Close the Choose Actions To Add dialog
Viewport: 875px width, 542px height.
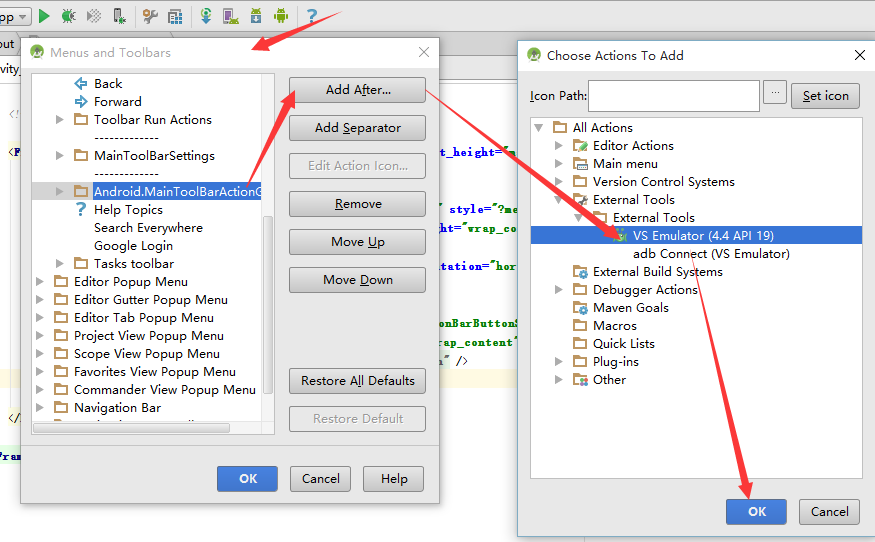click(x=859, y=55)
